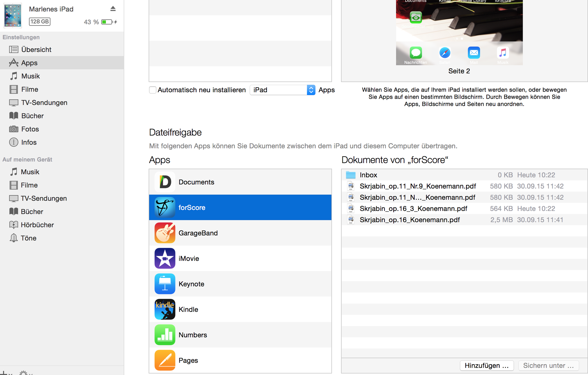Open Übersicht in Einstellungen sidebar
This screenshot has height=375, width=588.
pos(62,49)
